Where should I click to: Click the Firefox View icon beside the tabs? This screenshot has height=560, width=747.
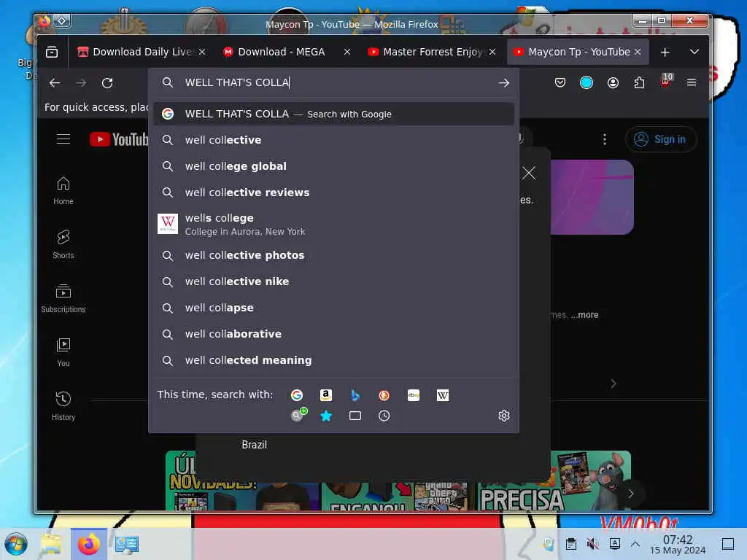point(52,52)
